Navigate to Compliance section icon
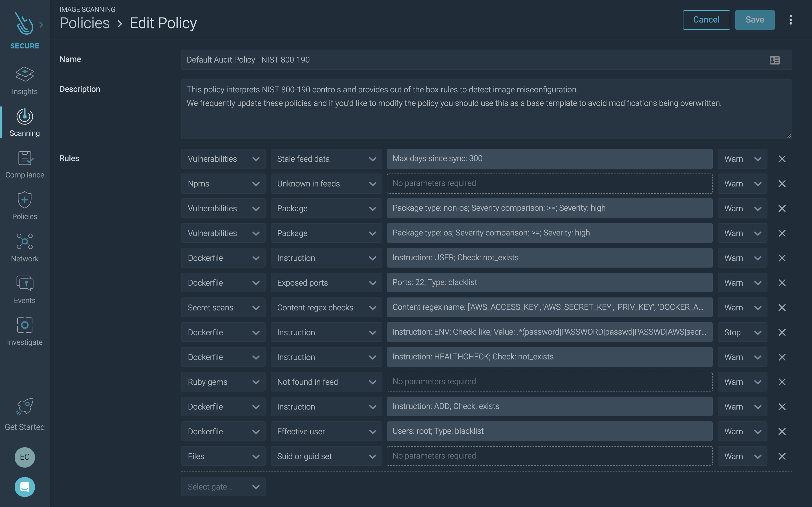This screenshot has height=507, width=812. pos(25,164)
